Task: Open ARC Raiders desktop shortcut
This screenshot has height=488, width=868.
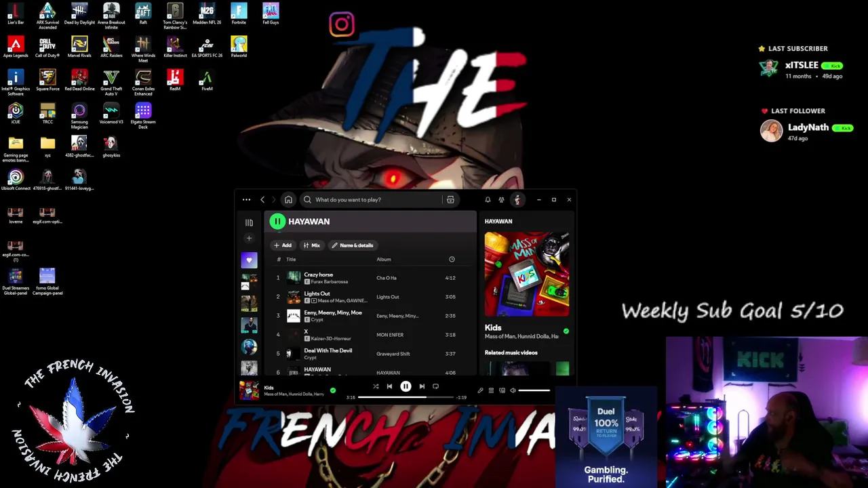Action: [111, 47]
